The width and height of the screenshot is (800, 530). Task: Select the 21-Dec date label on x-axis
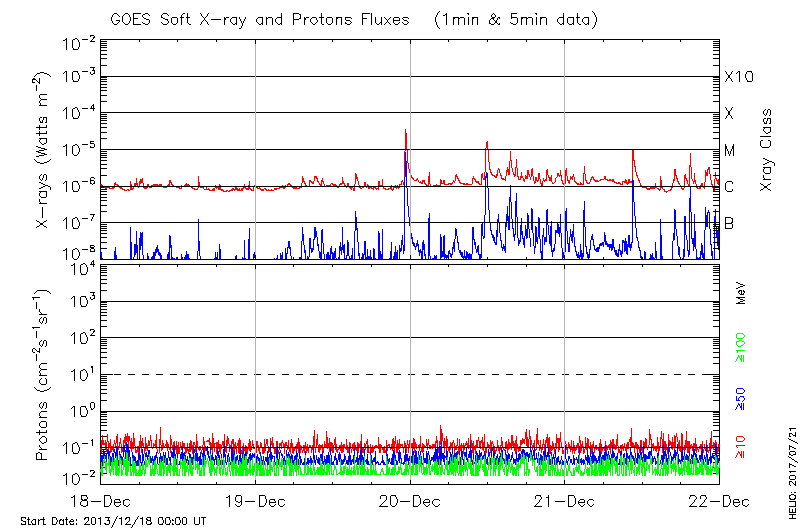[564, 501]
